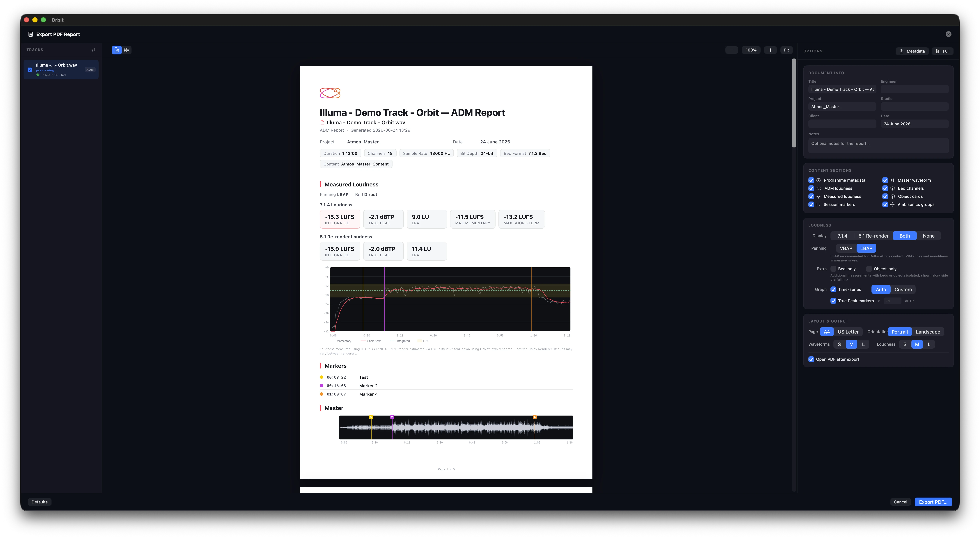Click the Notes text area

point(878,146)
